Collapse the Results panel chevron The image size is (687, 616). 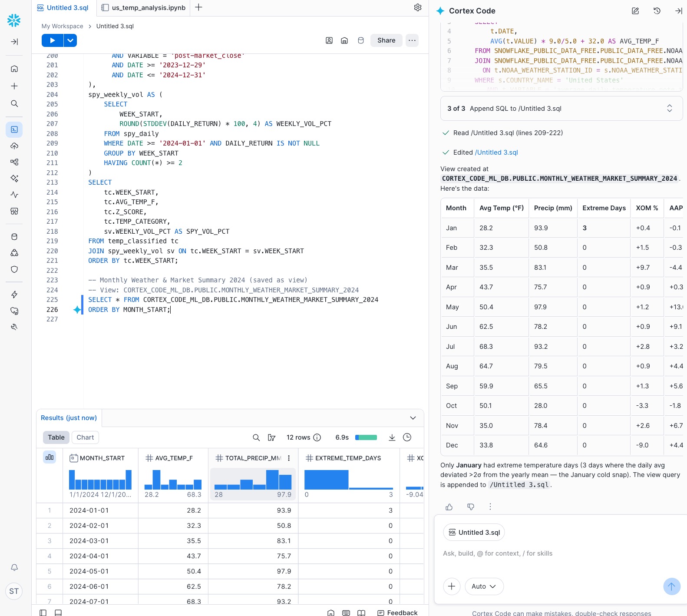[413, 418]
